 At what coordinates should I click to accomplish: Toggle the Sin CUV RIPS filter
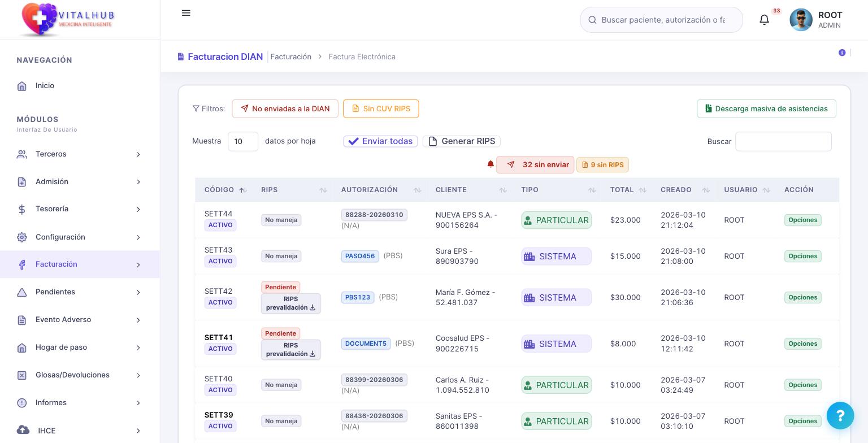pos(381,108)
